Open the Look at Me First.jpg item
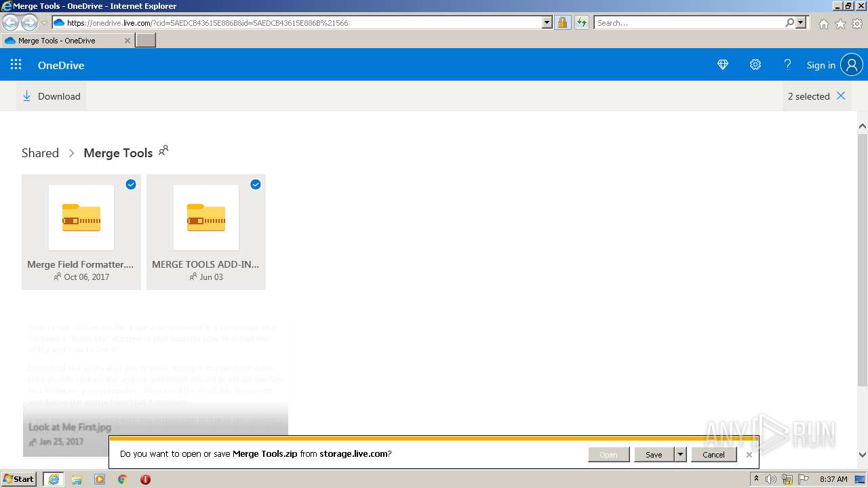868x488 pixels. (x=155, y=387)
